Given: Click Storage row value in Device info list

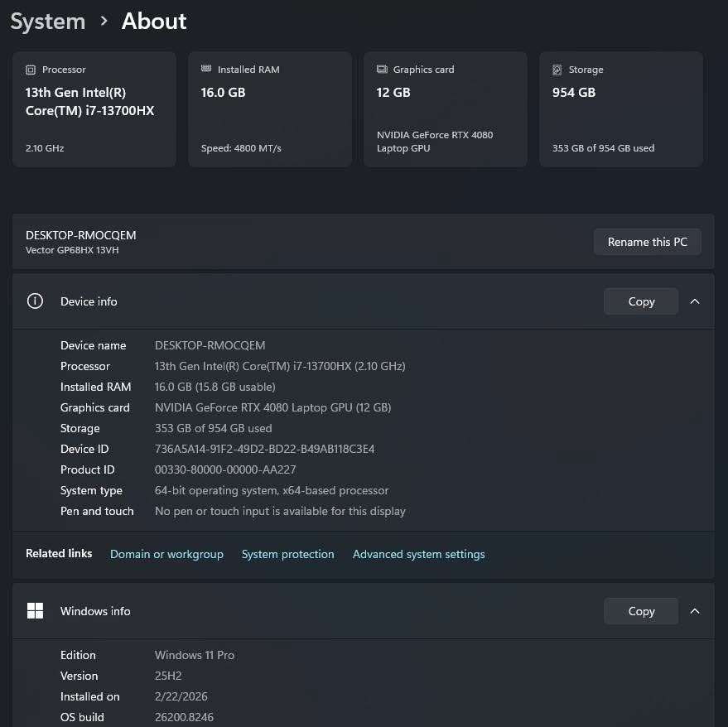Looking at the screenshot, I should [213, 428].
